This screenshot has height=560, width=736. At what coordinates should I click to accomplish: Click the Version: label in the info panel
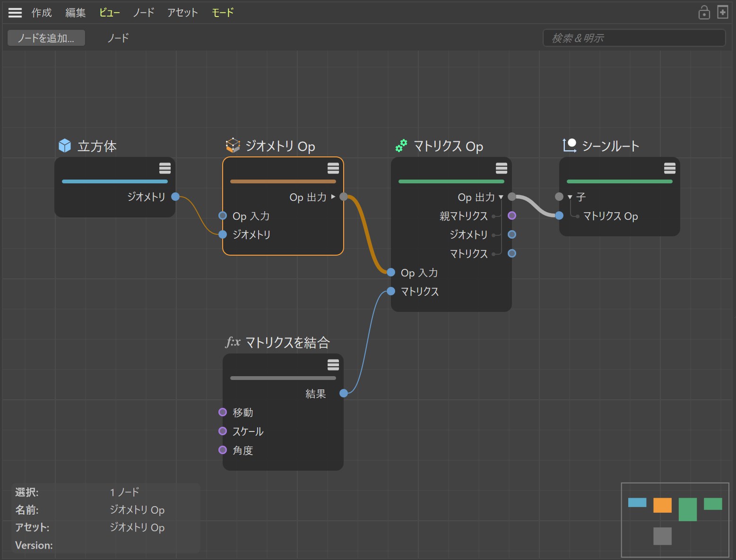pyautogui.click(x=34, y=545)
